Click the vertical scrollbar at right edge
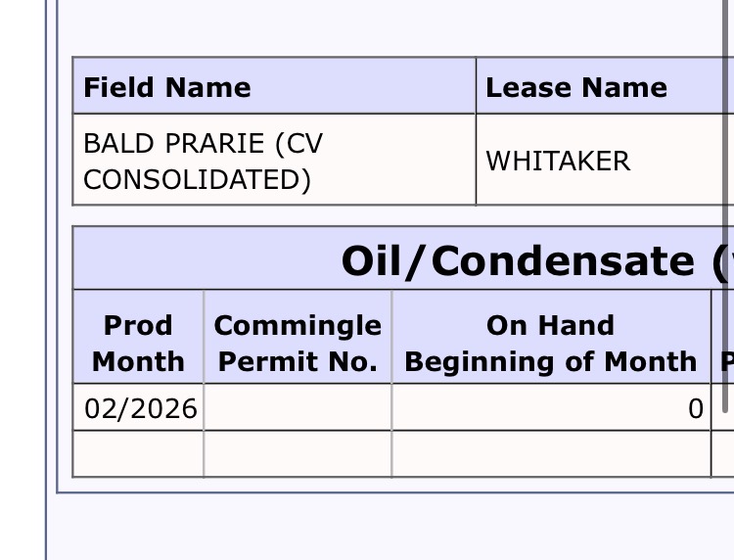The height and width of the screenshot is (560, 734). point(727,196)
